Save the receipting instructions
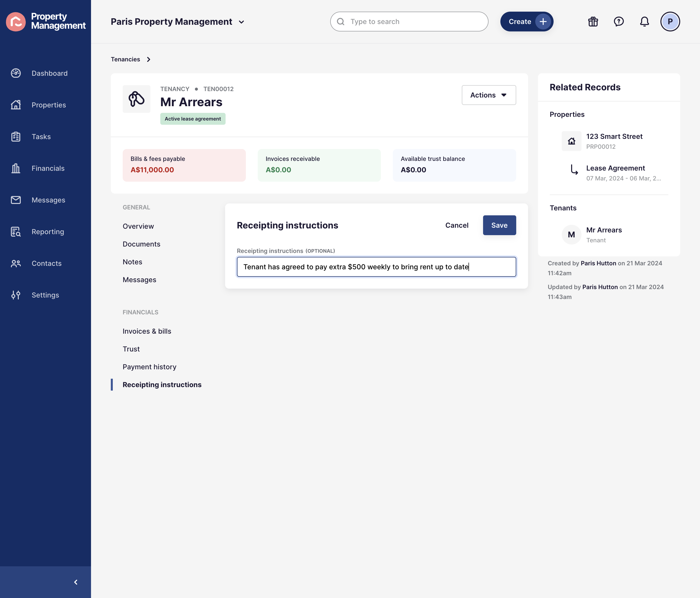Image resolution: width=700 pixels, height=598 pixels. tap(499, 225)
